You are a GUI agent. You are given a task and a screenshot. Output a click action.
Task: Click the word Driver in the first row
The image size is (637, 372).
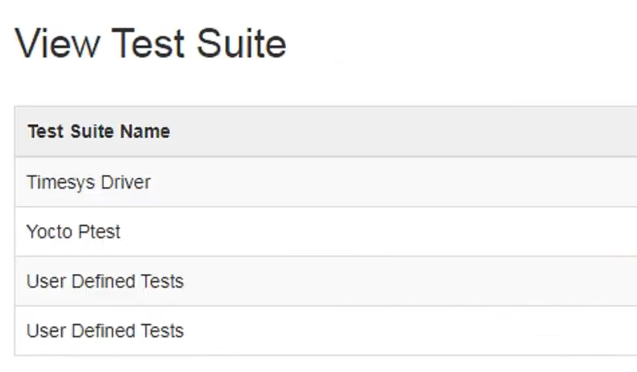tap(126, 182)
